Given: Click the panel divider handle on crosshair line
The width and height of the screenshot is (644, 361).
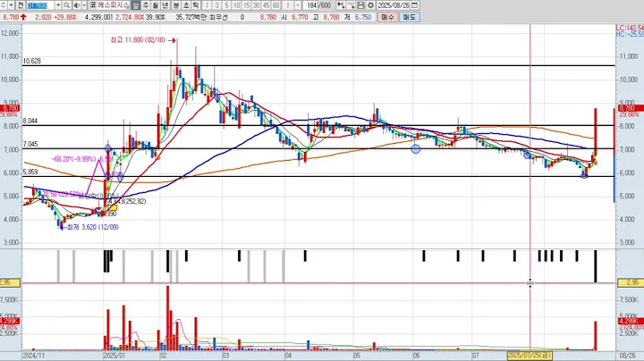Looking at the screenshot, I should tap(530, 283).
